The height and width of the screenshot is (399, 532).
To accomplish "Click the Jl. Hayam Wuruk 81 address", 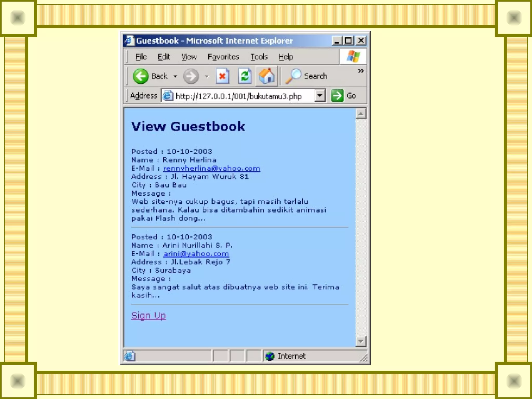I will click(210, 177).
